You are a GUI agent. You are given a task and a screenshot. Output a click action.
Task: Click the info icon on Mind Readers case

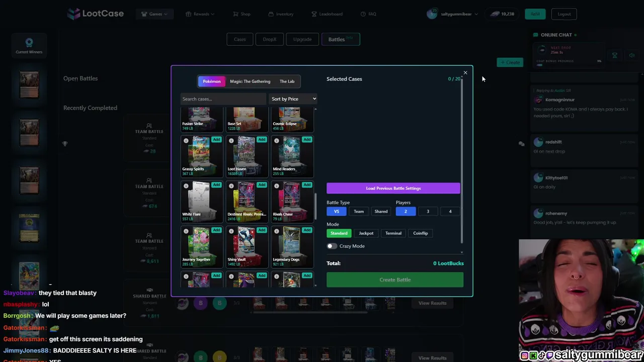277,141
